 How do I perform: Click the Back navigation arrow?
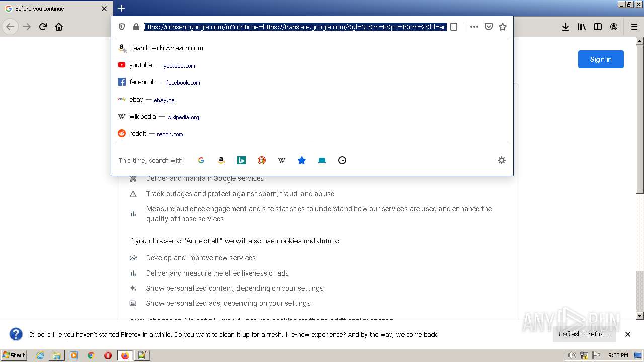click(x=10, y=27)
